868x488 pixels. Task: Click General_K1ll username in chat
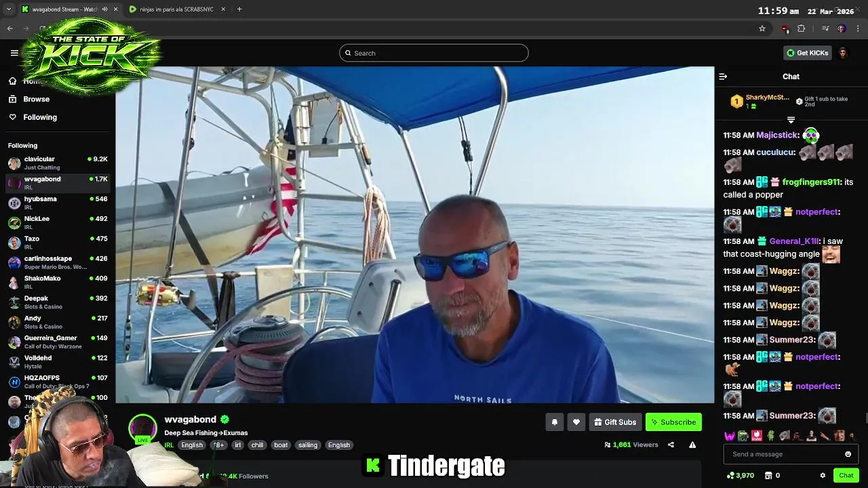(x=793, y=241)
